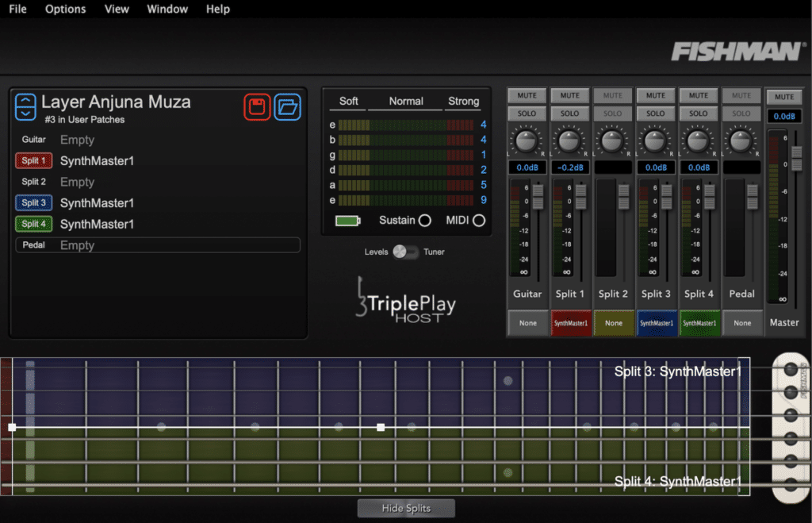Toggle the Sustain indicator
Viewport: 812px width, 523px height.
tap(425, 221)
